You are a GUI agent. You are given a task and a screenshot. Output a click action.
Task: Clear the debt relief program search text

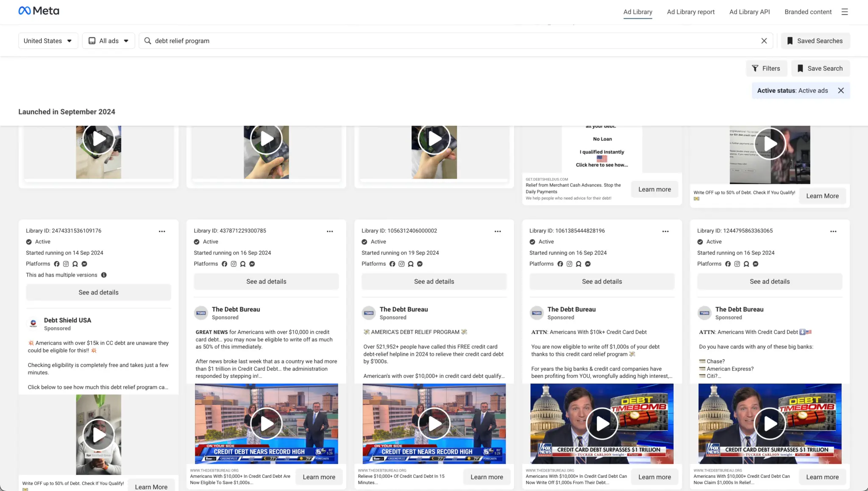(x=764, y=41)
